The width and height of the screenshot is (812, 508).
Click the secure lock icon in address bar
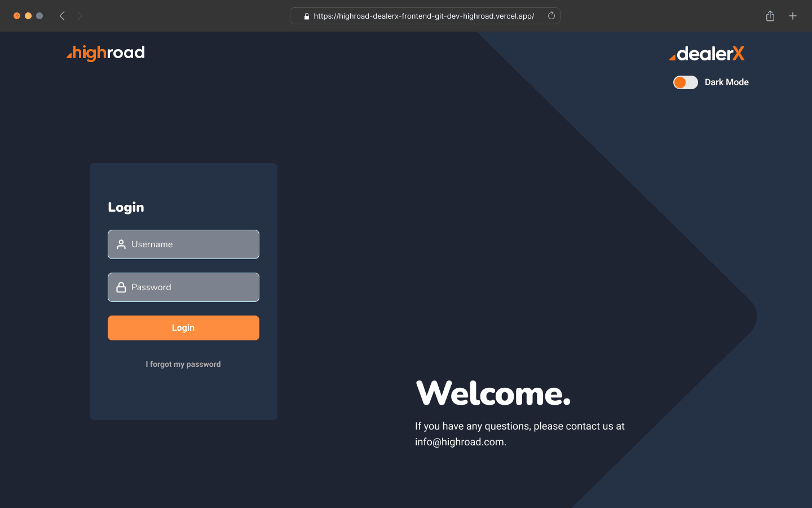point(306,16)
